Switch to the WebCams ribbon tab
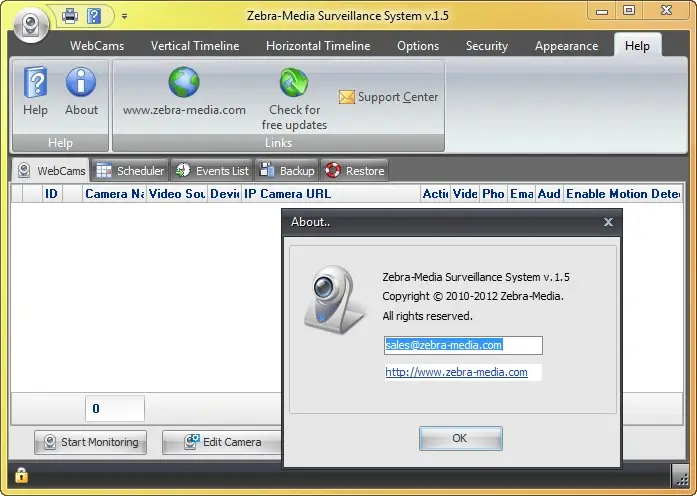 click(97, 46)
